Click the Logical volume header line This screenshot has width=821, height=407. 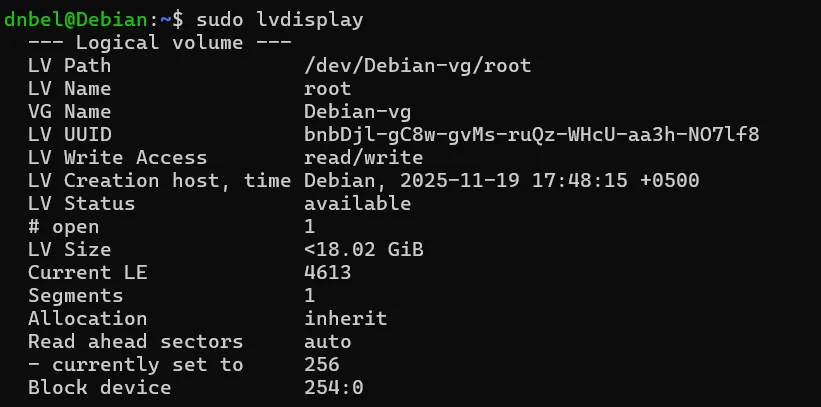pos(159,43)
